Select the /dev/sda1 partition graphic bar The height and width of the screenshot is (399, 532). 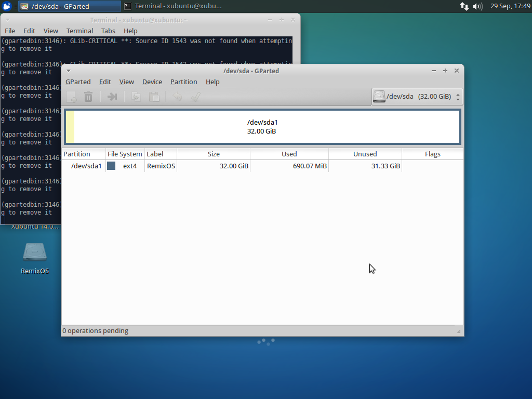coord(262,127)
